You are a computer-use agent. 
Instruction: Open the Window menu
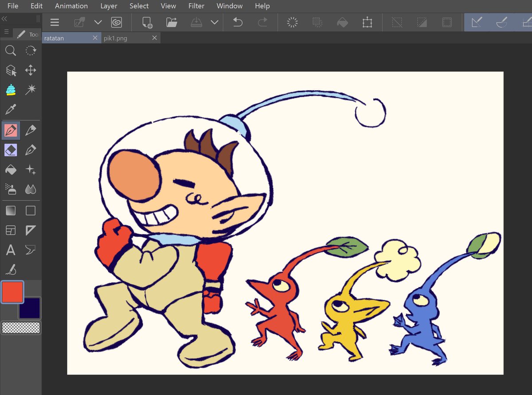point(230,6)
